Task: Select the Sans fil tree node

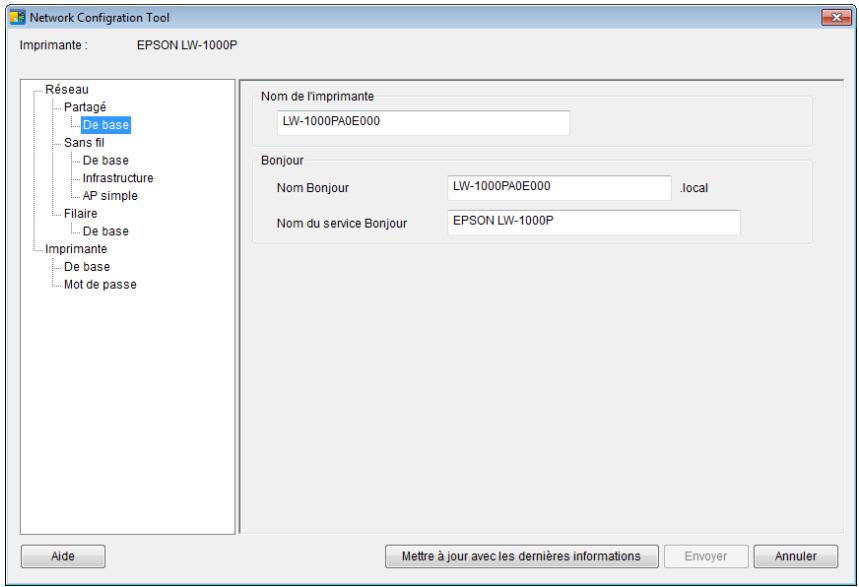Action: click(84, 143)
